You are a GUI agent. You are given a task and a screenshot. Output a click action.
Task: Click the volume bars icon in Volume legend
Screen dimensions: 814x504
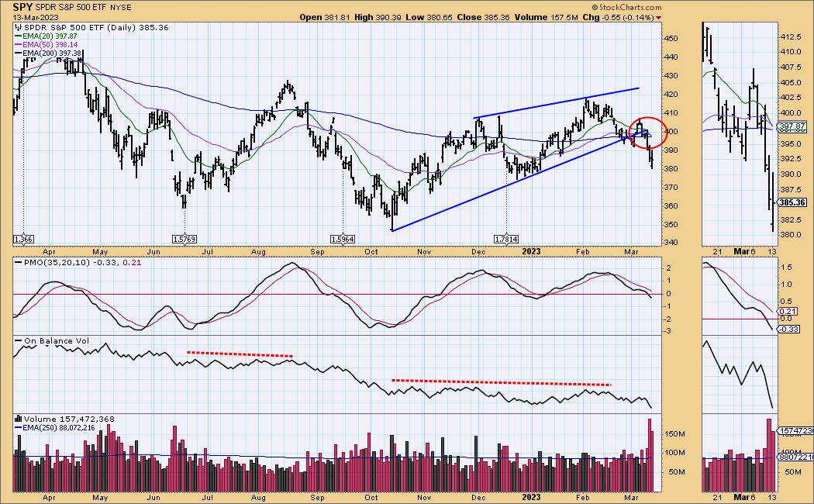[x=18, y=419]
